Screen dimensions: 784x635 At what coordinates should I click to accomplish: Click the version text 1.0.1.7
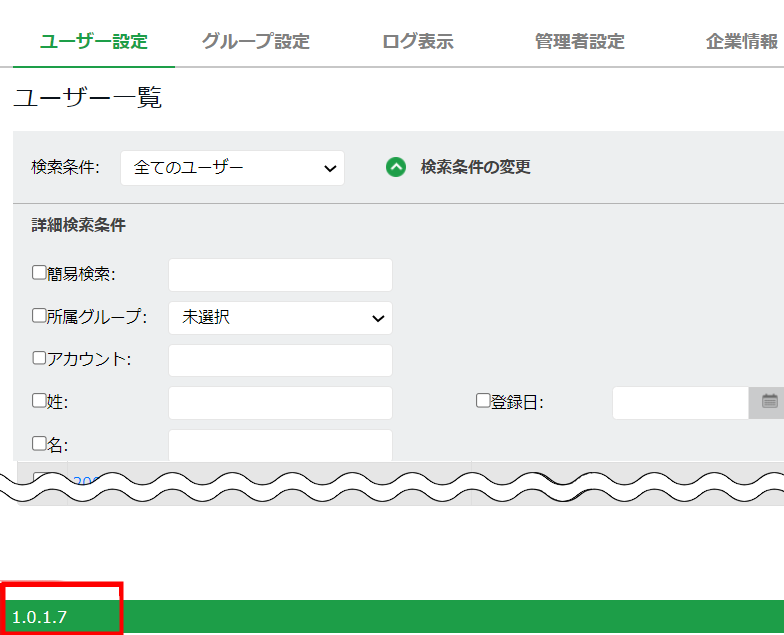point(39,617)
